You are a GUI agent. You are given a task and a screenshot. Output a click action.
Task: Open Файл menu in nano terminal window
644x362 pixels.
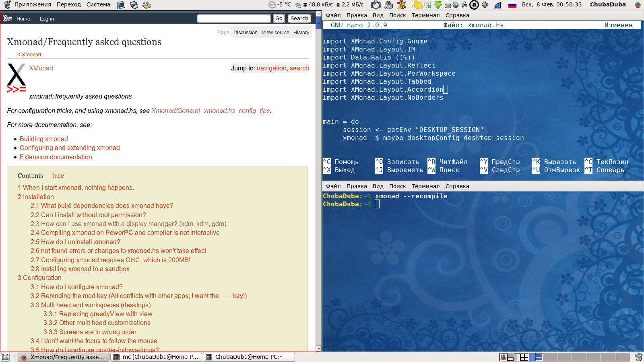click(333, 15)
